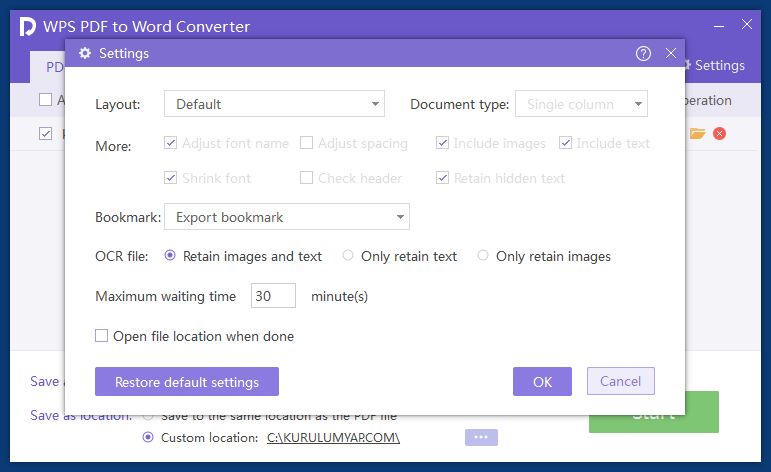Open the Document type Single column dropdown
This screenshot has height=472, width=771.
click(581, 104)
